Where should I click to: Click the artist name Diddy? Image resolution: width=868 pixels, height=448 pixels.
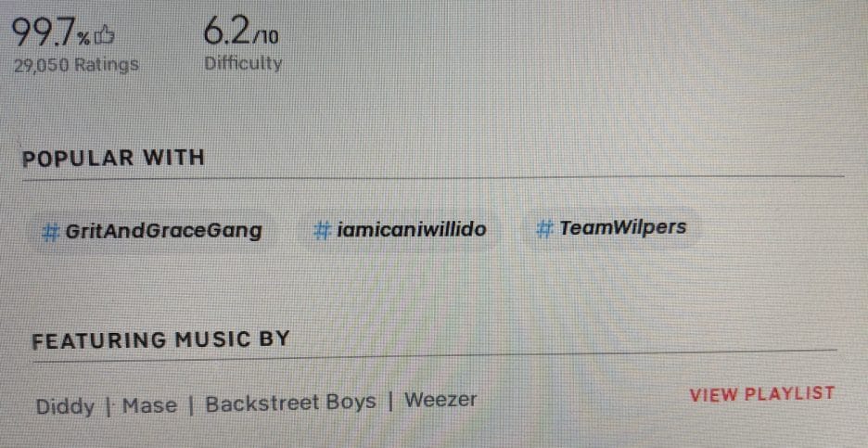pos(65,406)
